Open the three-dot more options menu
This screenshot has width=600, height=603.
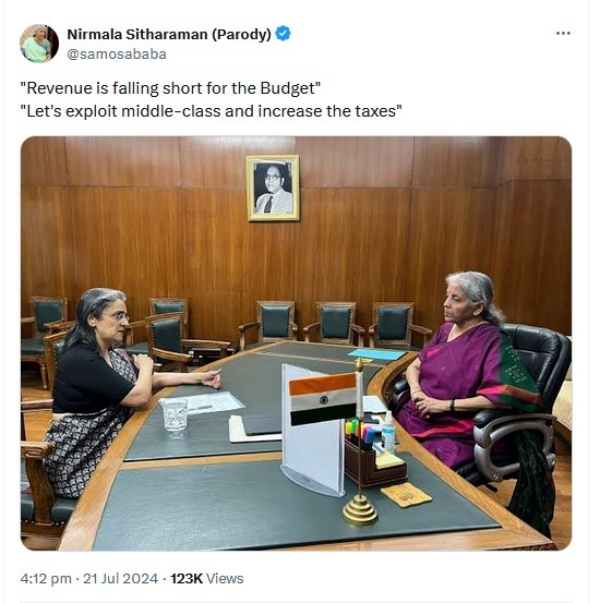coord(563,33)
